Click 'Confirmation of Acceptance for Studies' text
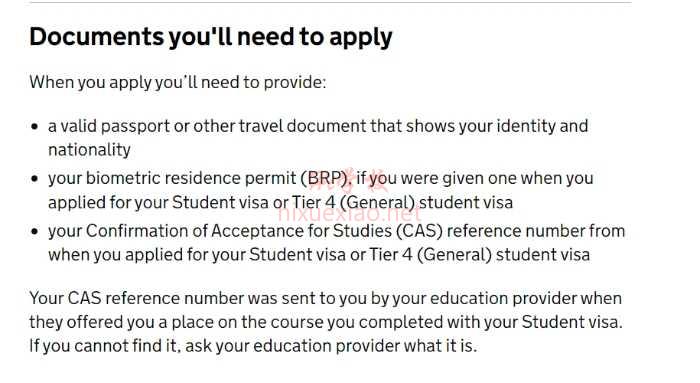 239,231
